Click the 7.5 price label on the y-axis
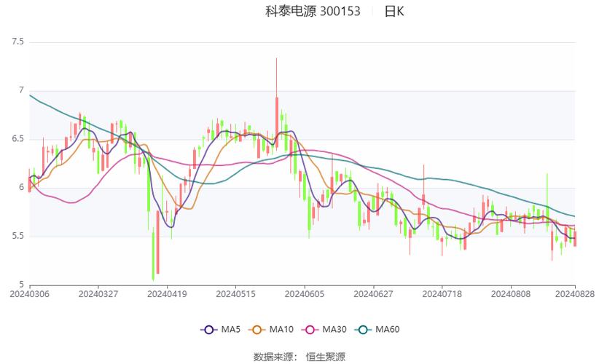This screenshot has width=599, height=364. coord(17,42)
